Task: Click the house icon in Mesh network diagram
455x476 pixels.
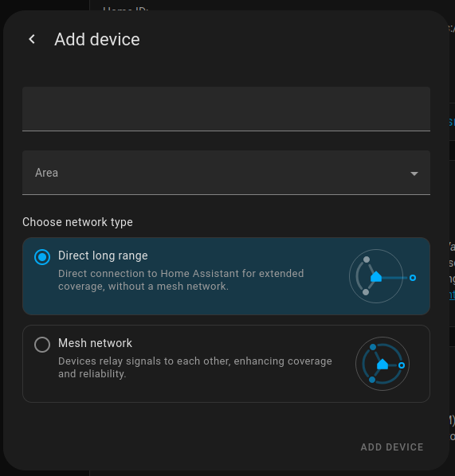Action: click(382, 364)
